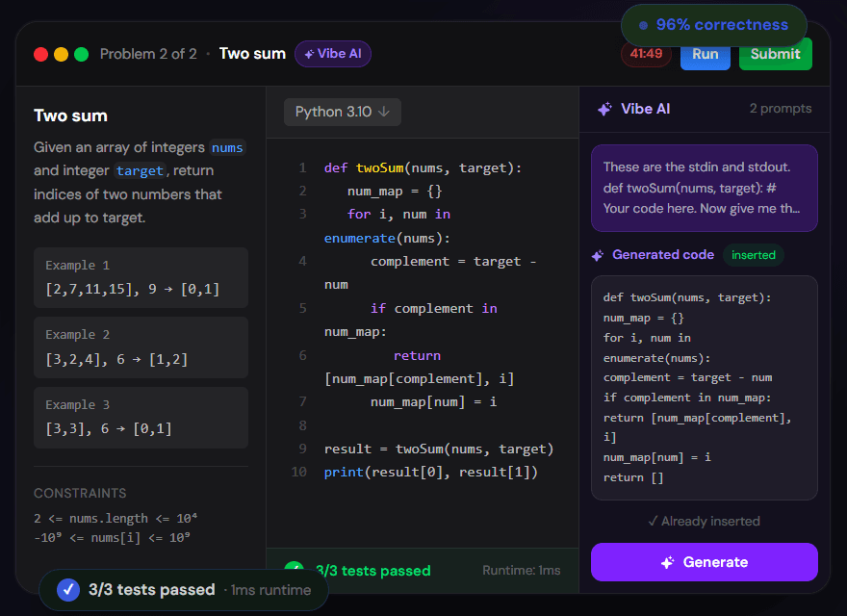Click 'Runtime: 1ms' in editor status bar
847x616 pixels.
click(521, 571)
